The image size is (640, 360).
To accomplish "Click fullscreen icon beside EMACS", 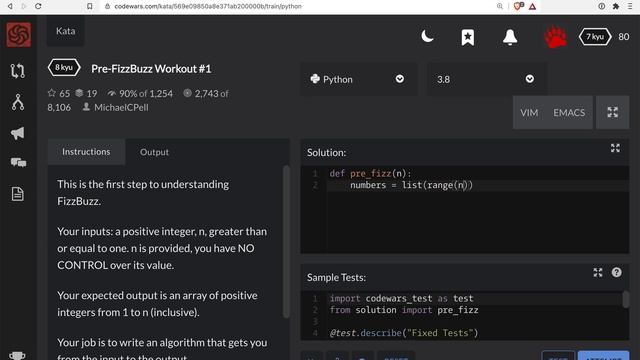I will (x=612, y=113).
